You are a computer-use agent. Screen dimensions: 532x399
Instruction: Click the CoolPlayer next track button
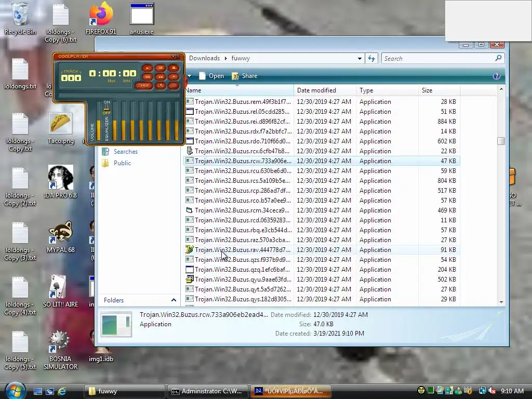tap(161, 77)
